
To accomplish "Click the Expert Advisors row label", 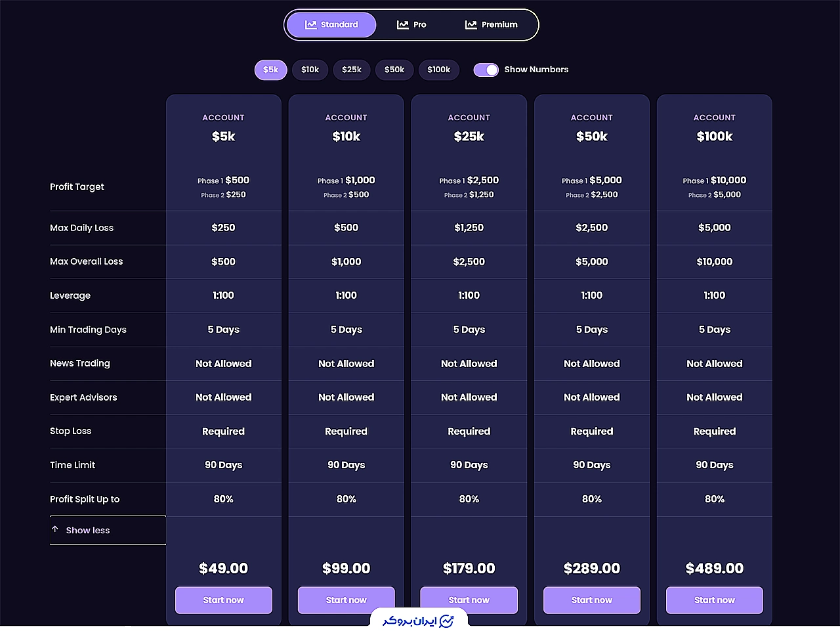I will pos(83,397).
